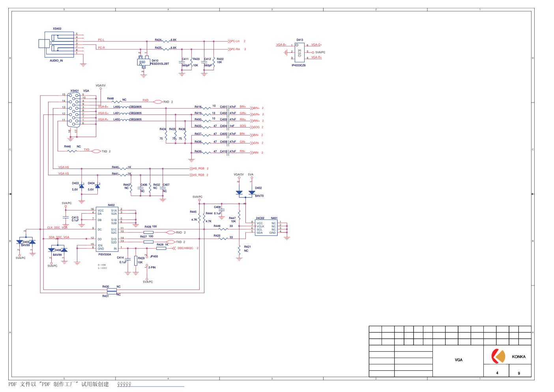Select the R424 reference designator

pos(158,40)
